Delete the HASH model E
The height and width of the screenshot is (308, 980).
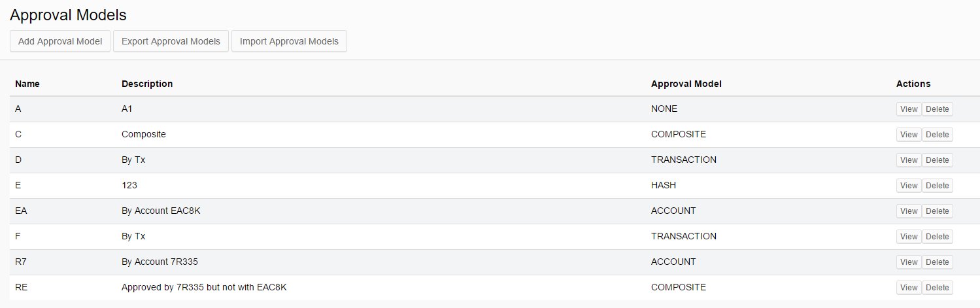coord(937,186)
